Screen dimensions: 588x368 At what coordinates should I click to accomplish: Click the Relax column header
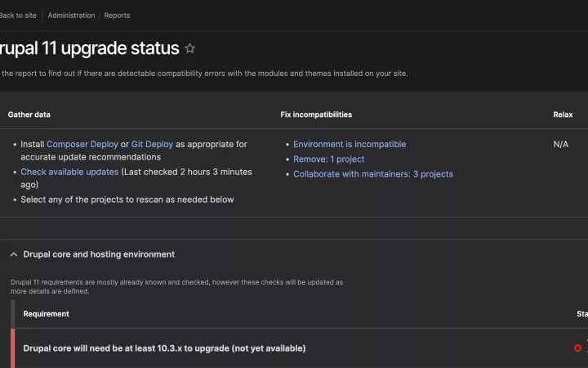click(563, 114)
